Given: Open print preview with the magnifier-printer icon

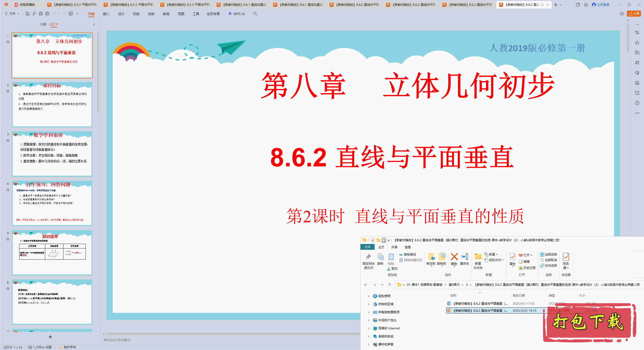Looking at the screenshot, I should point(47,14).
